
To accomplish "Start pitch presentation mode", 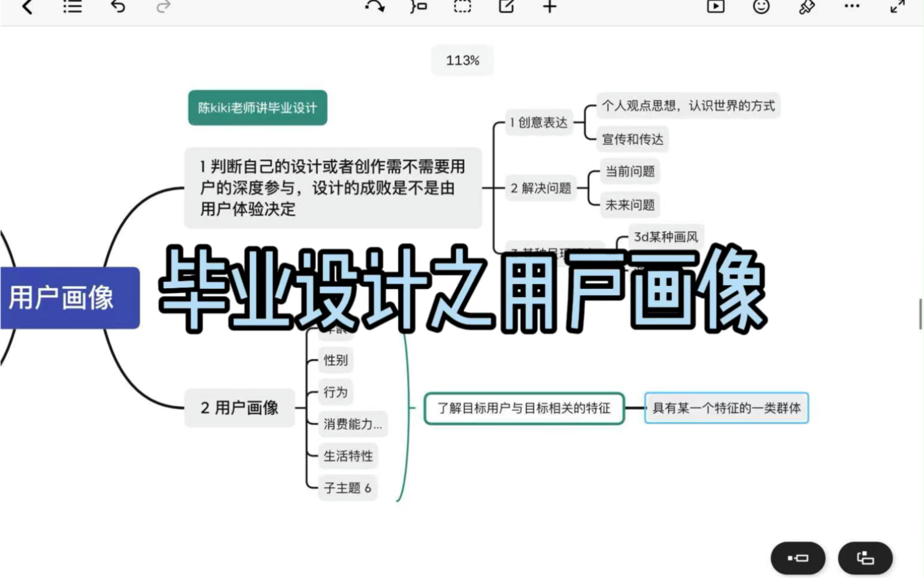I will (715, 7).
